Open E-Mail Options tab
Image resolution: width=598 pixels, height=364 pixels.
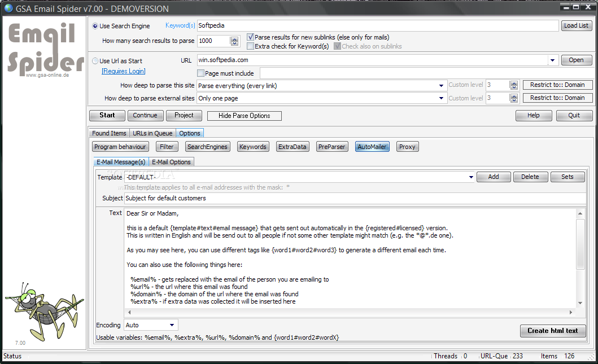click(171, 162)
